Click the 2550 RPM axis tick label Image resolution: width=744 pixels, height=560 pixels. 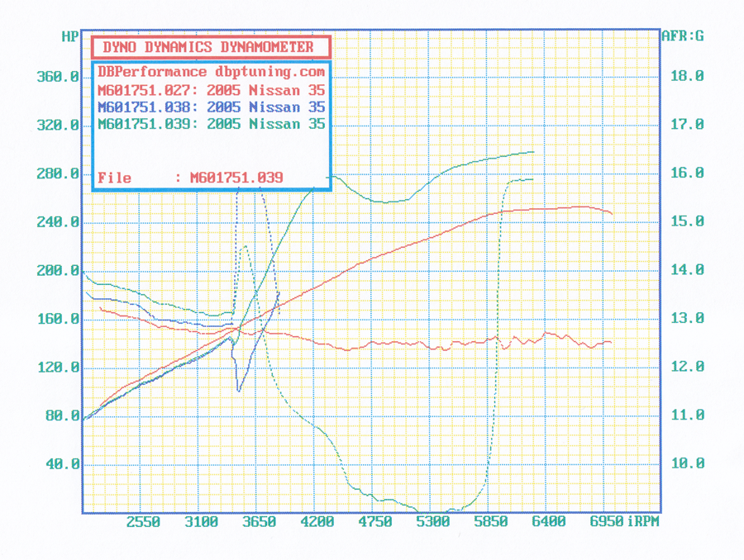[x=143, y=522]
